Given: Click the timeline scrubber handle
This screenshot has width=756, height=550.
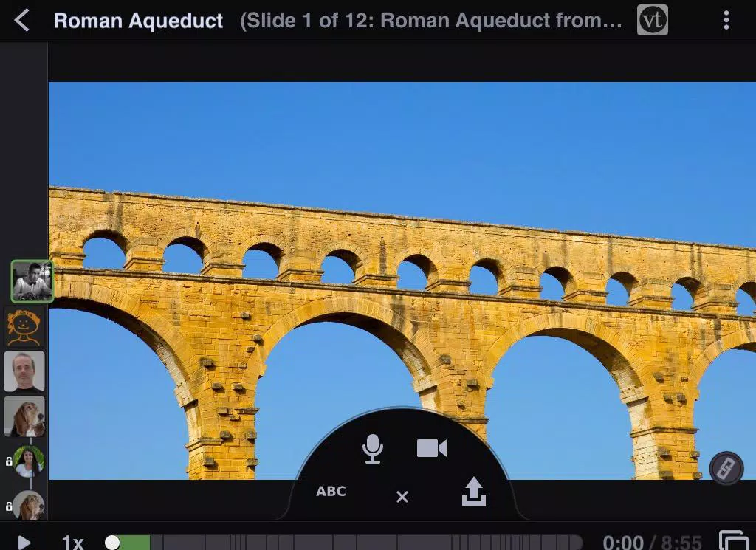Looking at the screenshot, I should coord(112,543).
